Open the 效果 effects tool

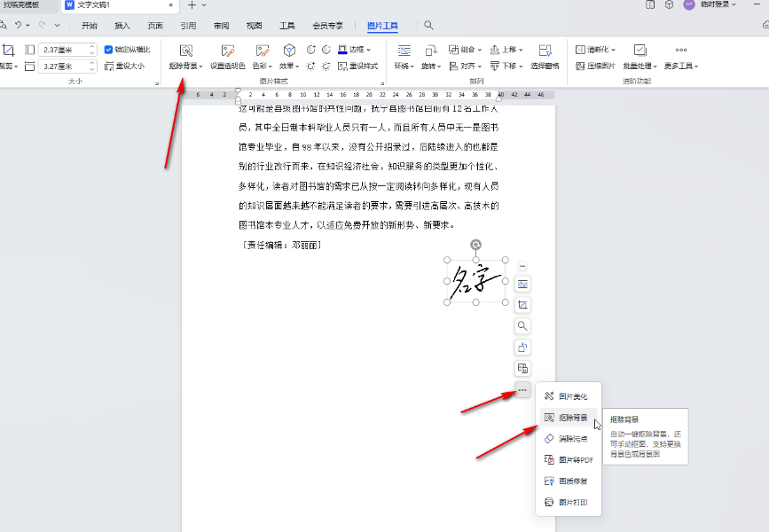point(289,58)
